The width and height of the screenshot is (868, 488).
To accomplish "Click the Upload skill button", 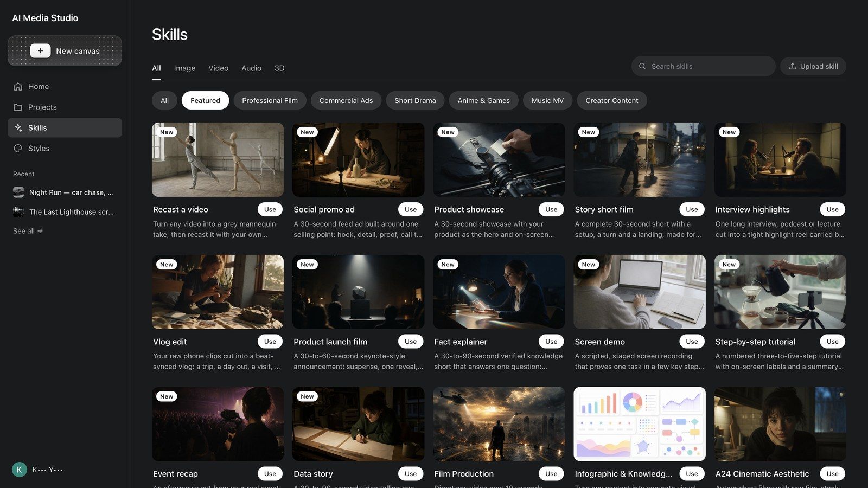I will pos(813,66).
